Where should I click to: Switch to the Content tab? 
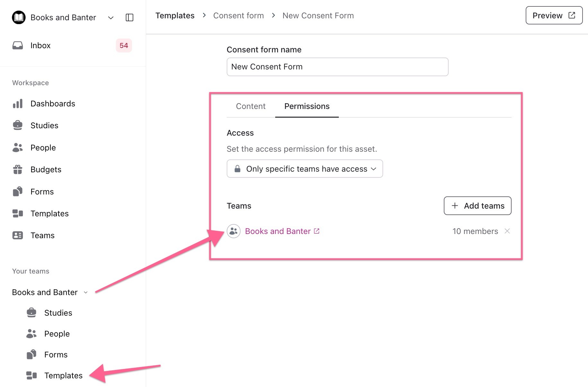[x=250, y=106]
